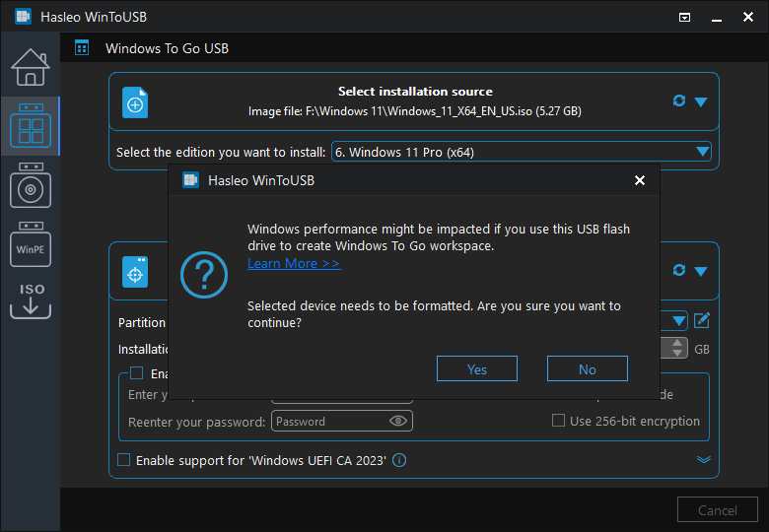
Task: Adjust the installation size GB stepper
Action: coord(677,349)
